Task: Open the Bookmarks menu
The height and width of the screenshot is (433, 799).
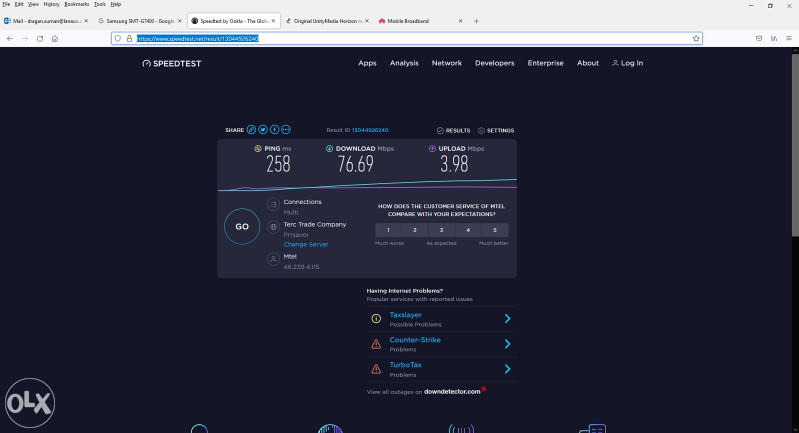Action: click(x=76, y=4)
